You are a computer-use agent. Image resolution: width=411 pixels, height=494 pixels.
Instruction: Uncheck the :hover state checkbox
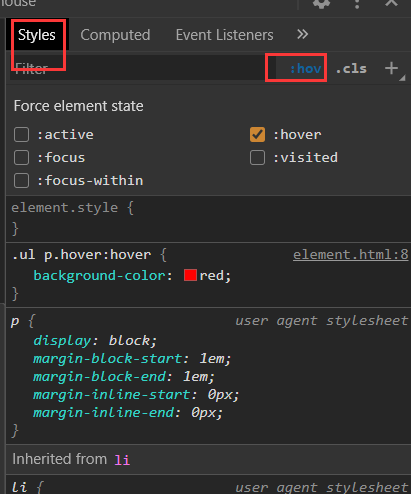(257, 135)
